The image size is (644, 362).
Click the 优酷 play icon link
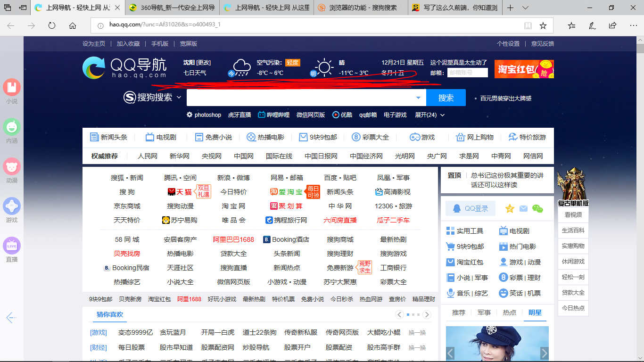pyautogui.click(x=336, y=115)
